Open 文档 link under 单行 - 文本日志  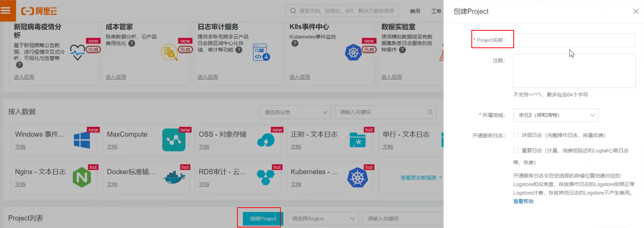[x=388, y=147]
